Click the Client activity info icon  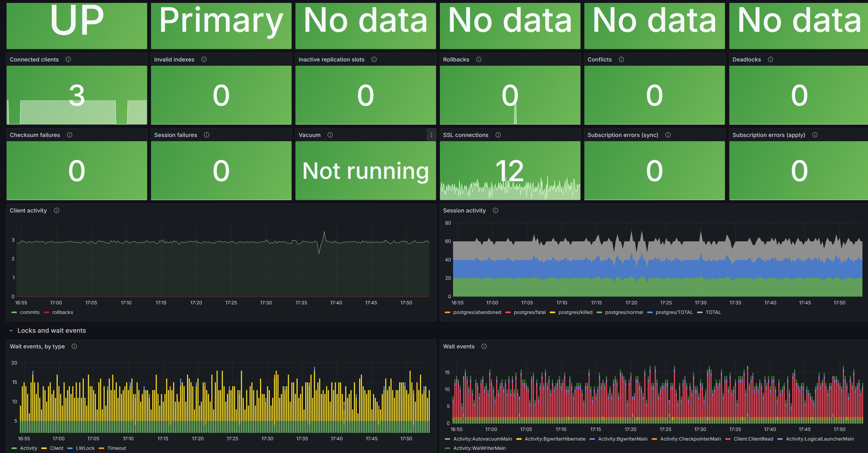pyautogui.click(x=57, y=210)
